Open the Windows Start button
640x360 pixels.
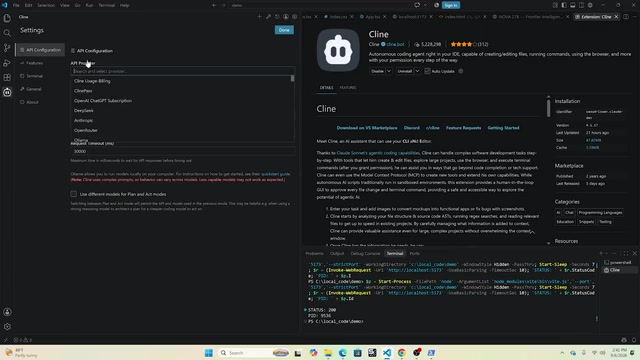(x=209, y=353)
